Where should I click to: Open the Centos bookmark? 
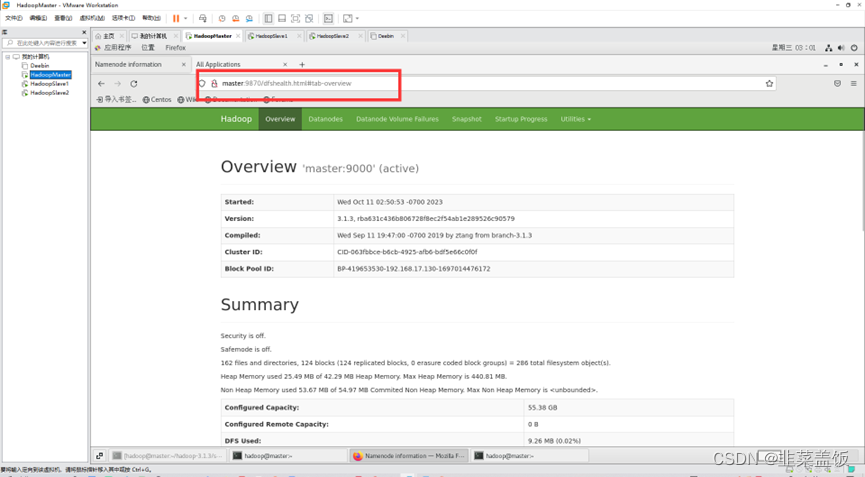(x=157, y=100)
